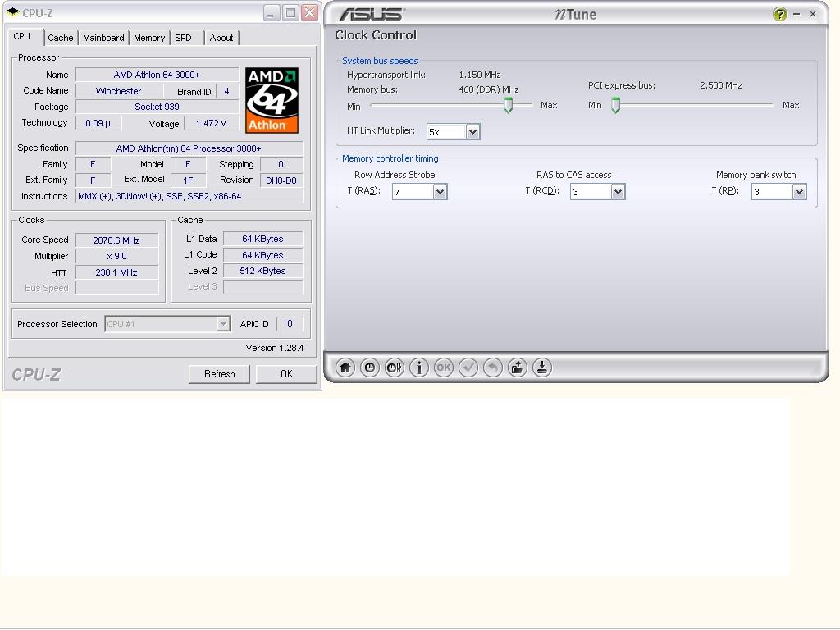Save profile using download-to-disk icon

(542, 367)
